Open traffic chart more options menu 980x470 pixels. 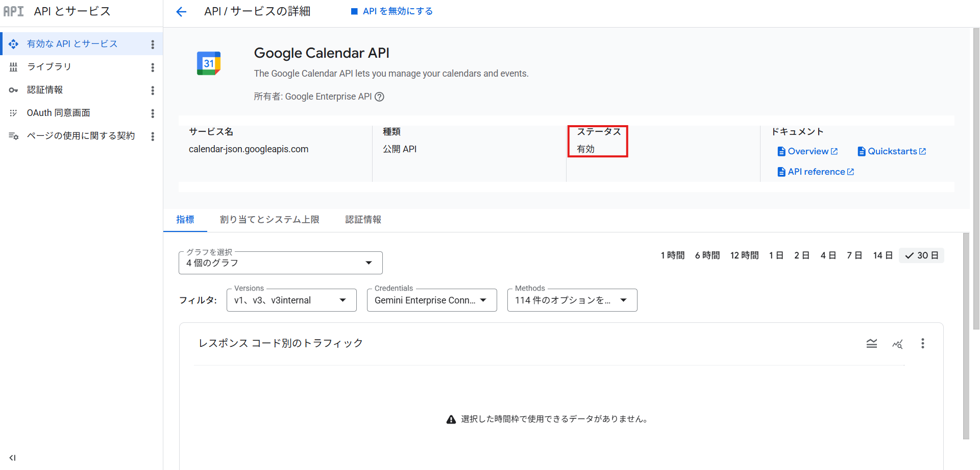(922, 343)
